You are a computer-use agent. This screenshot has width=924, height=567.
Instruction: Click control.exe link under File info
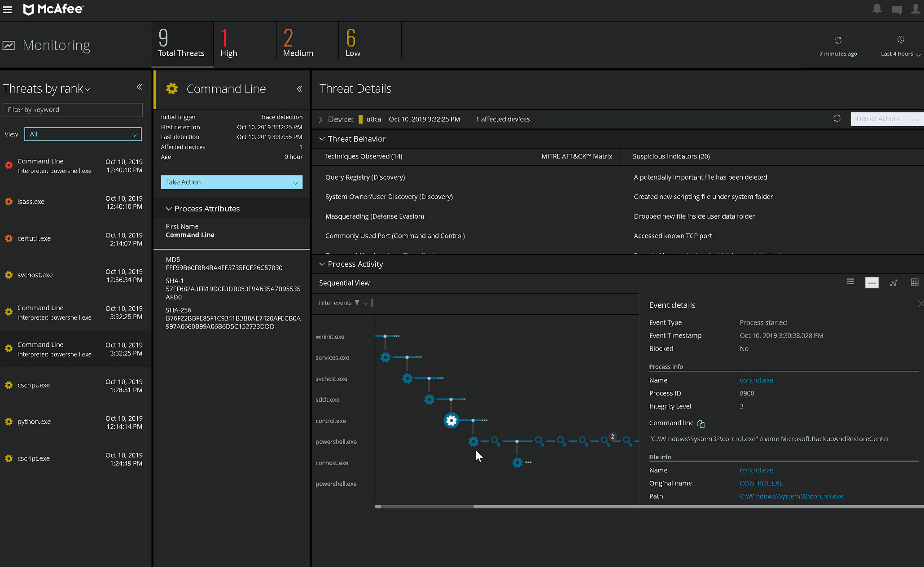[x=756, y=470]
